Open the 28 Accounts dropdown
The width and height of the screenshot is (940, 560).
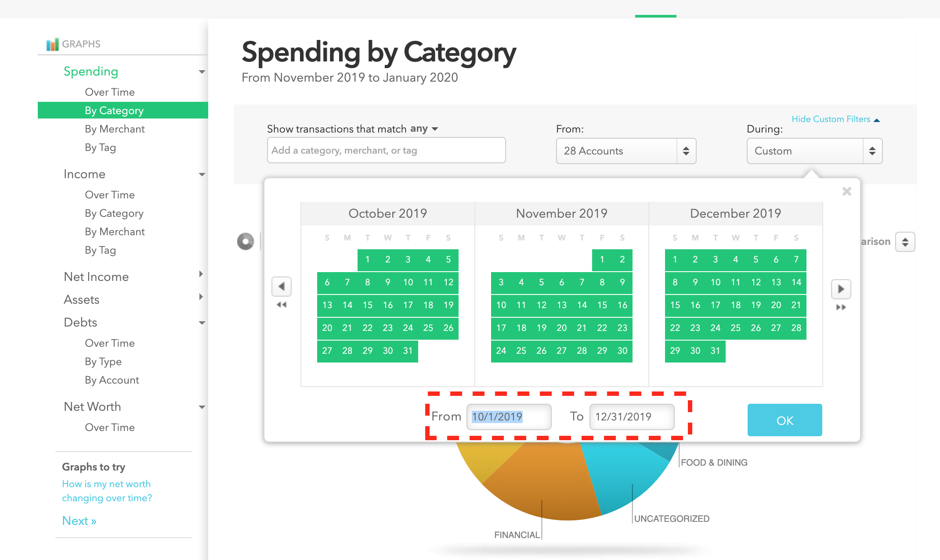pos(626,151)
